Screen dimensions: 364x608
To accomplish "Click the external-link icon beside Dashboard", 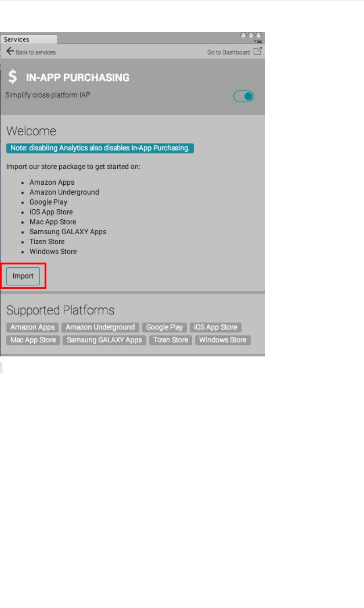I will (x=258, y=51).
